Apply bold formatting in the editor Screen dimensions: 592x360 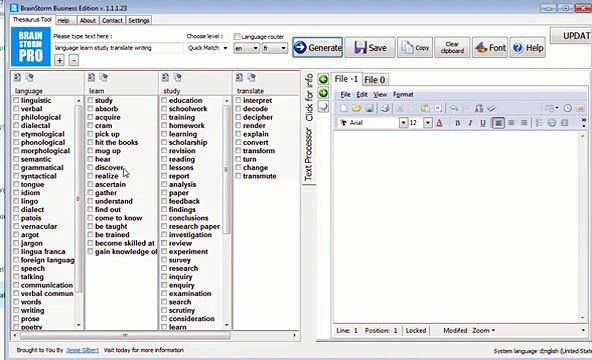[458, 123]
